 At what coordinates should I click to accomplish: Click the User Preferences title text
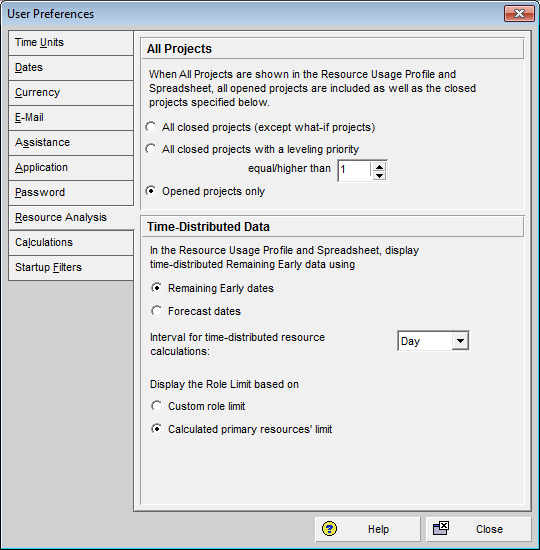(51, 14)
